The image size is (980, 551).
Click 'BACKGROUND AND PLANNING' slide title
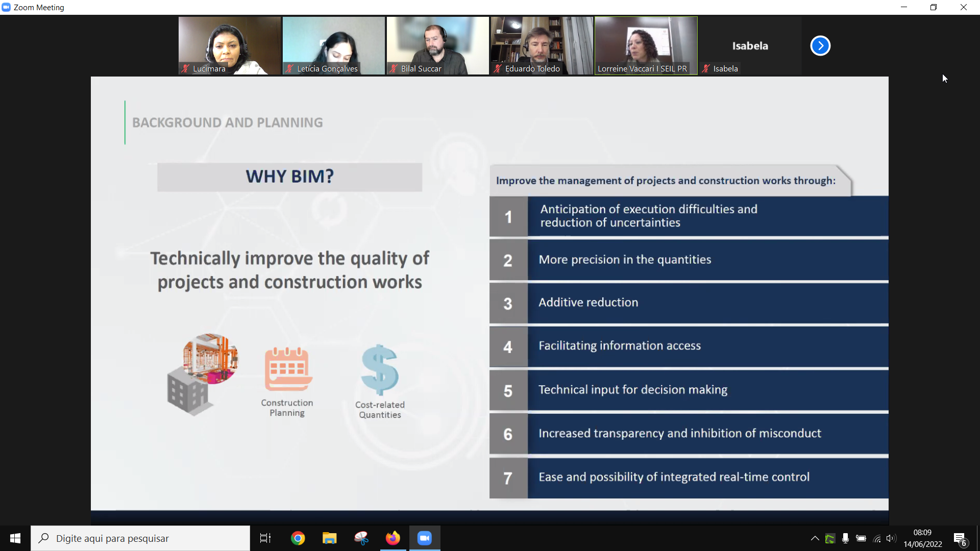[228, 122]
